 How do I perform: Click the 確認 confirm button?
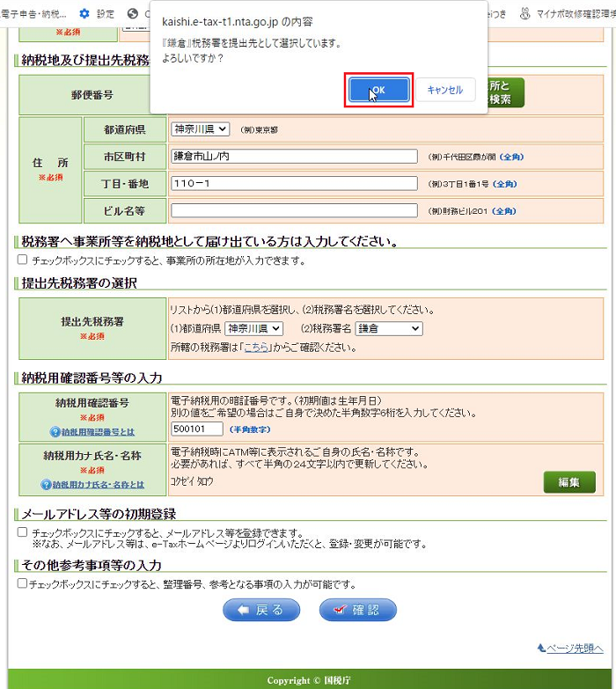click(x=357, y=610)
